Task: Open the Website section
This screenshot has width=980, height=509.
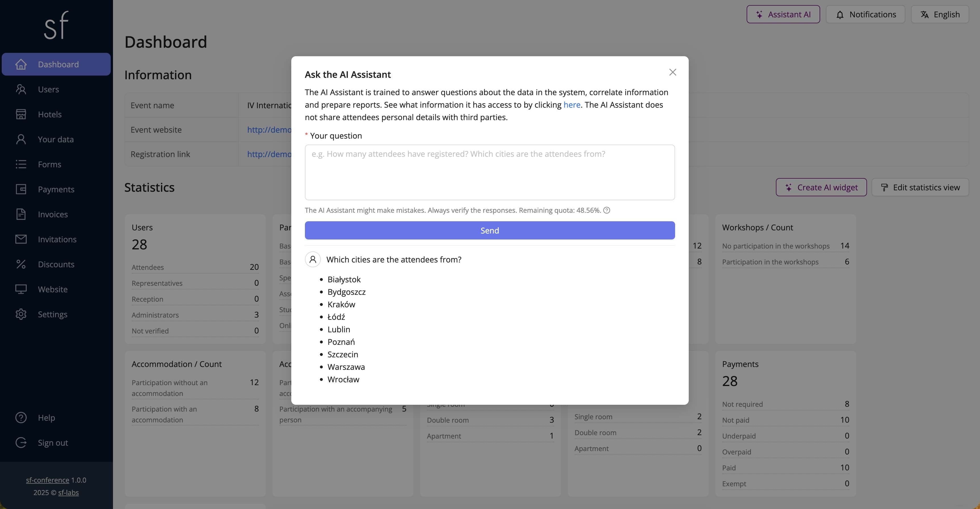Action: pyautogui.click(x=52, y=289)
